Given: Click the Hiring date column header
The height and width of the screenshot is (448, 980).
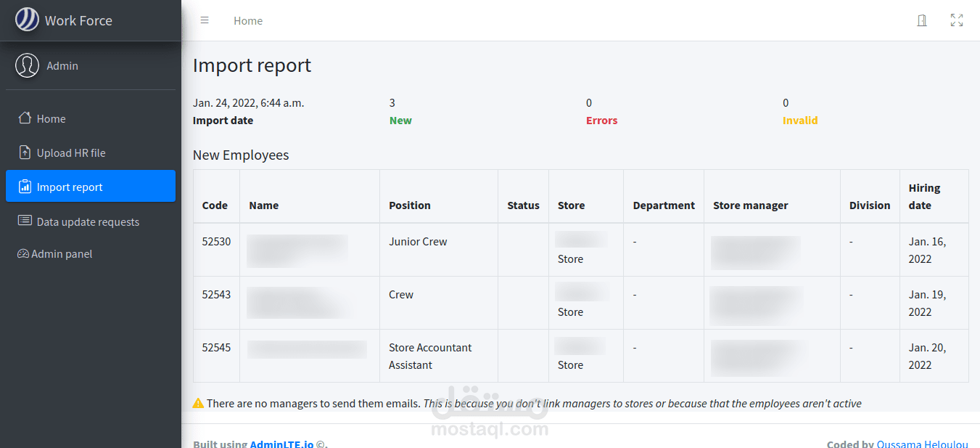Looking at the screenshot, I should 924,197.
